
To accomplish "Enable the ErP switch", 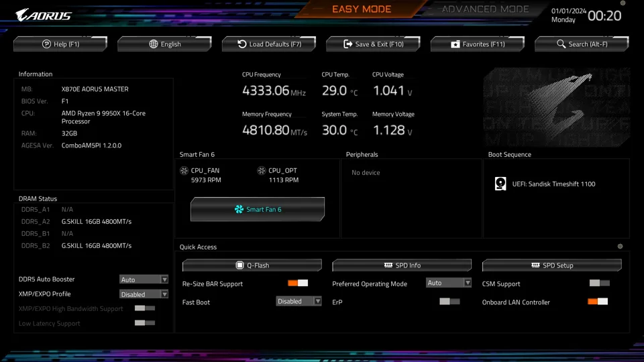I will tap(449, 302).
